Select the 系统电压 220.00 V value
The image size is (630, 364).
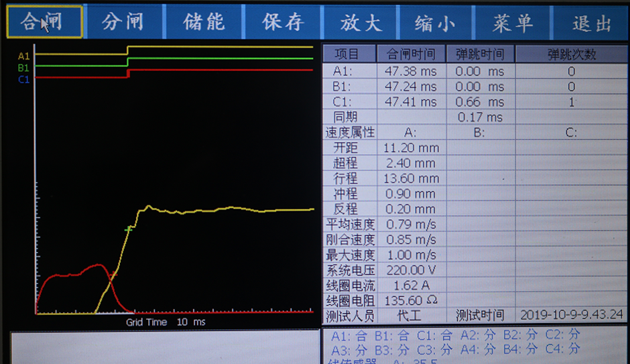pyautogui.click(x=411, y=270)
